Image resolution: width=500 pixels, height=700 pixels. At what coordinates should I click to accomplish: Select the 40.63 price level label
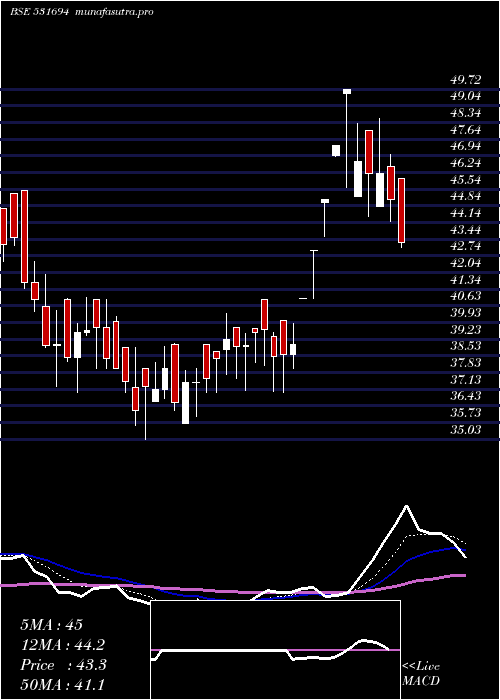click(466, 296)
